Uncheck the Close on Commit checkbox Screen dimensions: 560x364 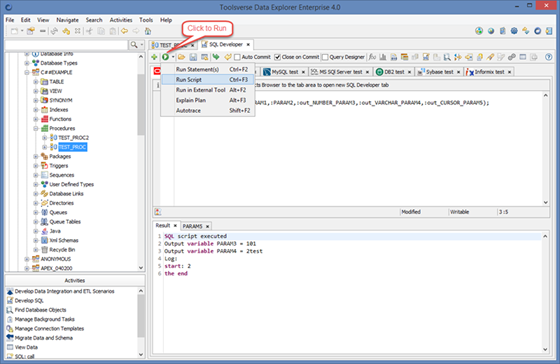pos(278,57)
